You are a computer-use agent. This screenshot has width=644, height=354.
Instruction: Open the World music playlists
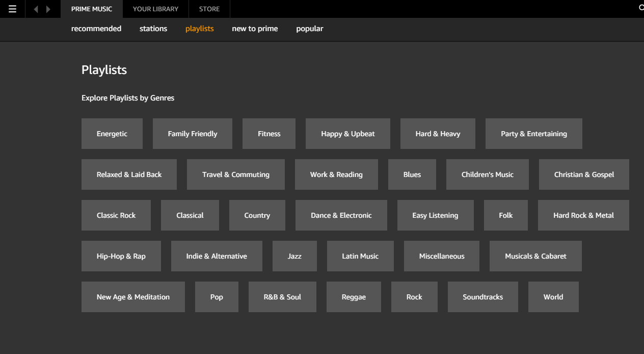[553, 296]
